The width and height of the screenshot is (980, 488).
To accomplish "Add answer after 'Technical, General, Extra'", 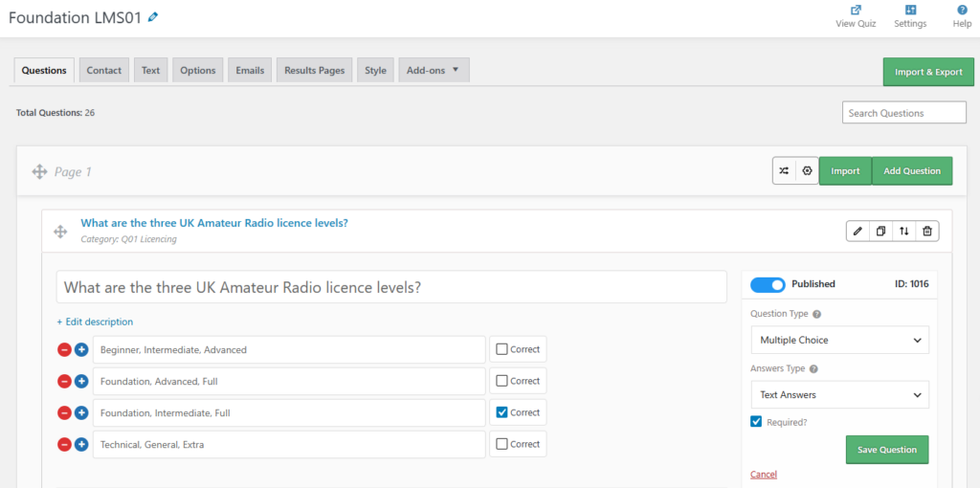I will coord(81,444).
